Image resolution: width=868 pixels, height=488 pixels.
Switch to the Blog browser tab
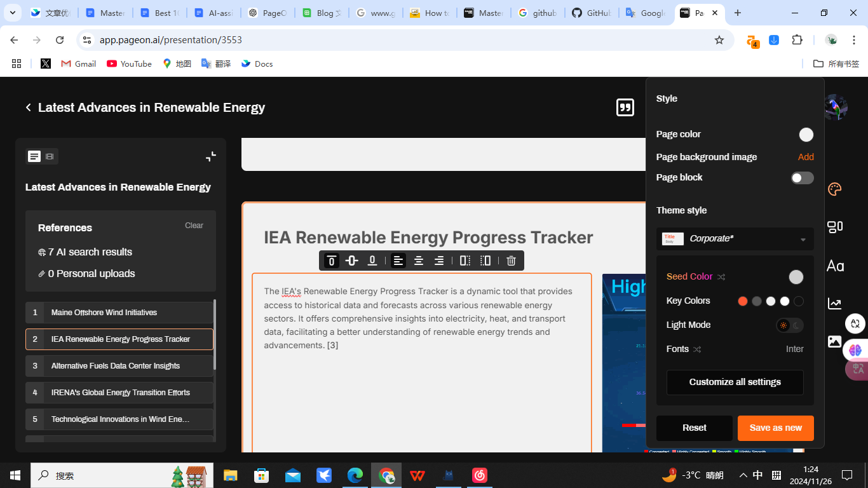(x=322, y=13)
